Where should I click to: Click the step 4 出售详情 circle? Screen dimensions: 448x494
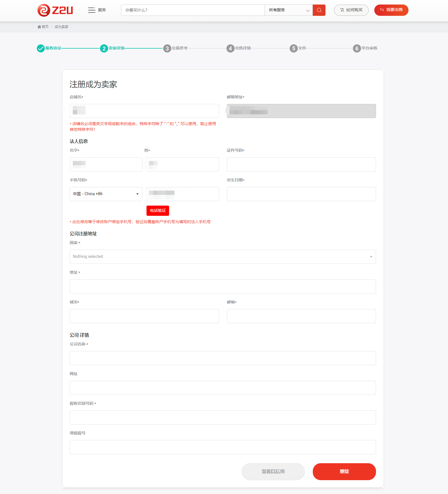(x=230, y=48)
